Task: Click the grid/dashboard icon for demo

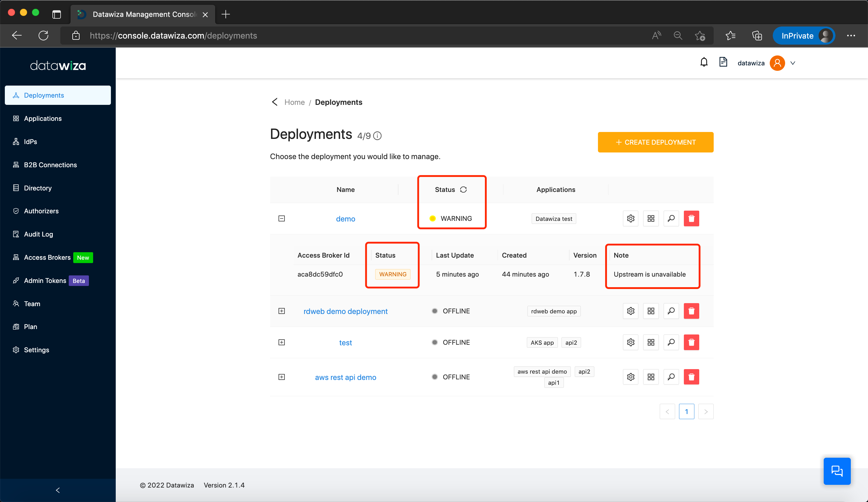Action: (651, 218)
